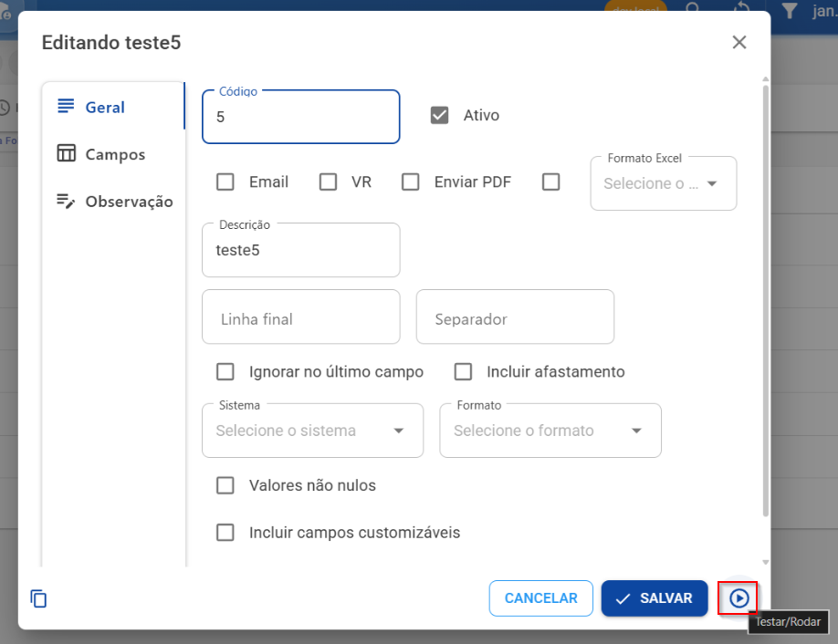The height and width of the screenshot is (644, 838).
Task: Click the Testar/Rodar play icon
Action: (738, 598)
